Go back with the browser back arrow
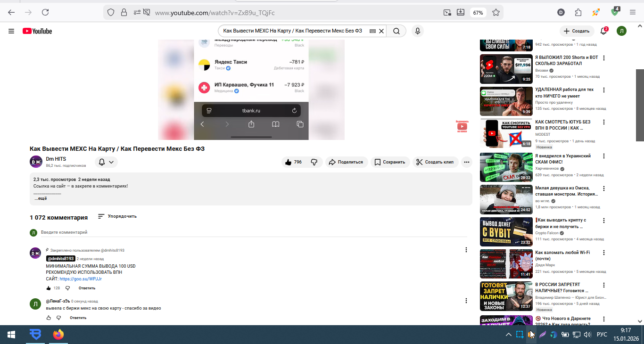This screenshot has height=344, width=644. tap(11, 12)
